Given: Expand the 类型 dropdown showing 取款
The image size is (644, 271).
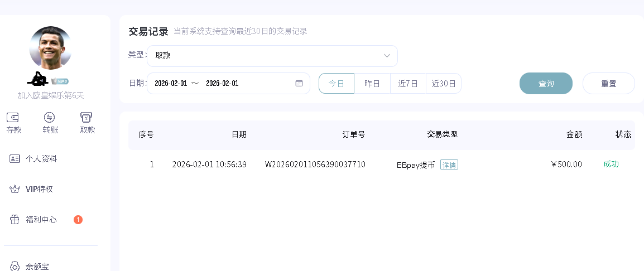Looking at the screenshot, I should point(272,56).
